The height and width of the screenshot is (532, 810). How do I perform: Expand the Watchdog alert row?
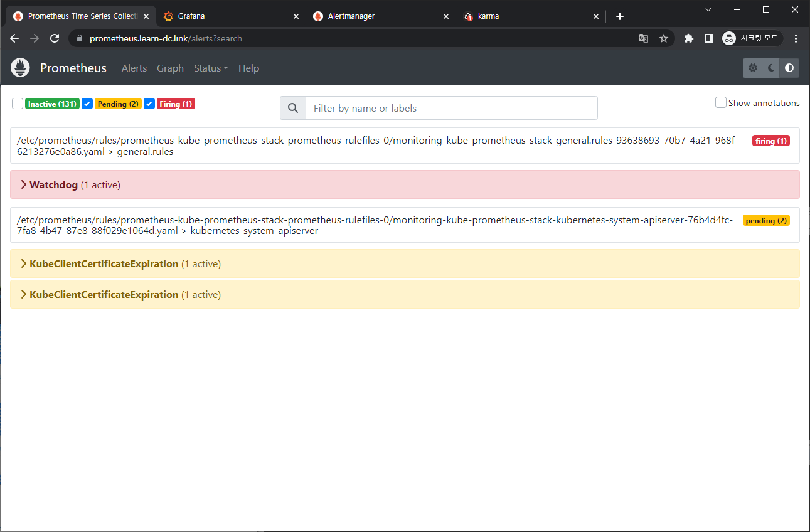tap(53, 185)
